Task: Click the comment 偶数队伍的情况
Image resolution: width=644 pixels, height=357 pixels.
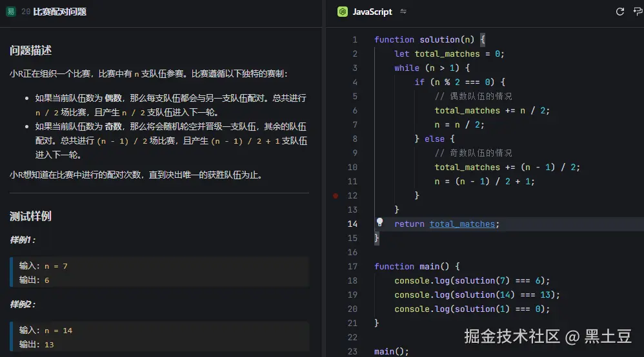Action: click(x=474, y=97)
